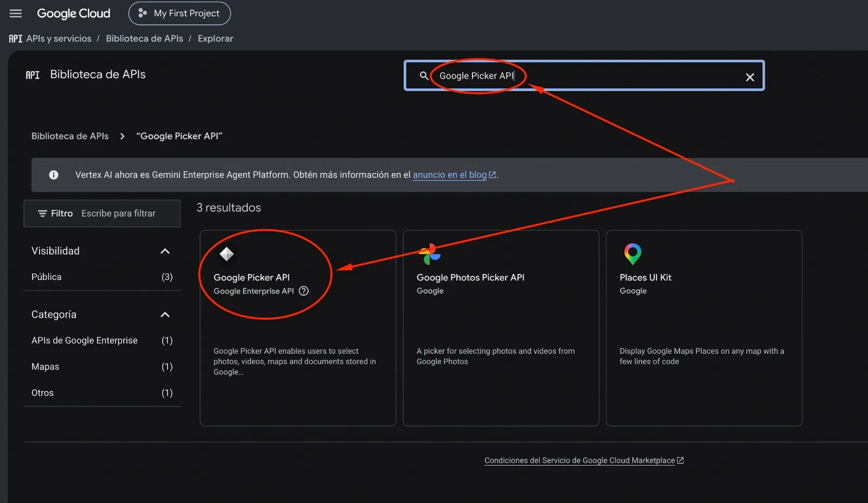Viewport: 868px width, 503px height.
Task: Go to APIs y servicios breadcrumb
Action: click(x=59, y=39)
